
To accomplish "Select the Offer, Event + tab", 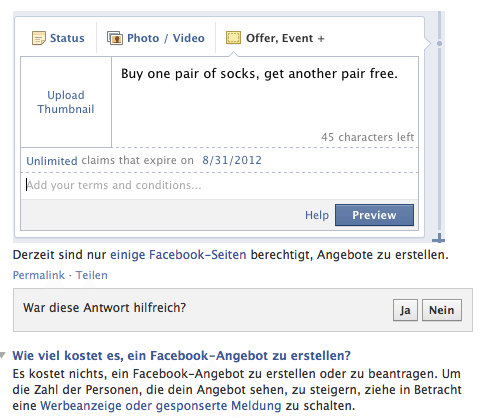I will [275, 38].
